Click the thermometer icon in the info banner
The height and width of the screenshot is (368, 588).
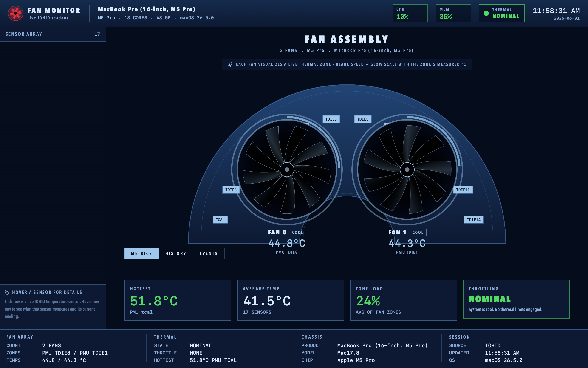230,64
